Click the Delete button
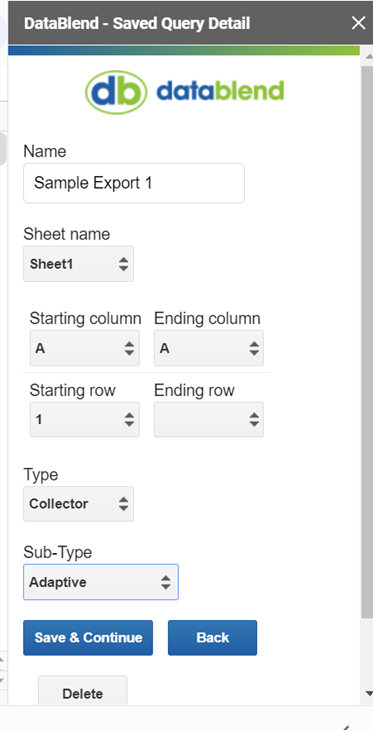Image resolution: width=373 pixels, height=730 pixels. (82, 693)
